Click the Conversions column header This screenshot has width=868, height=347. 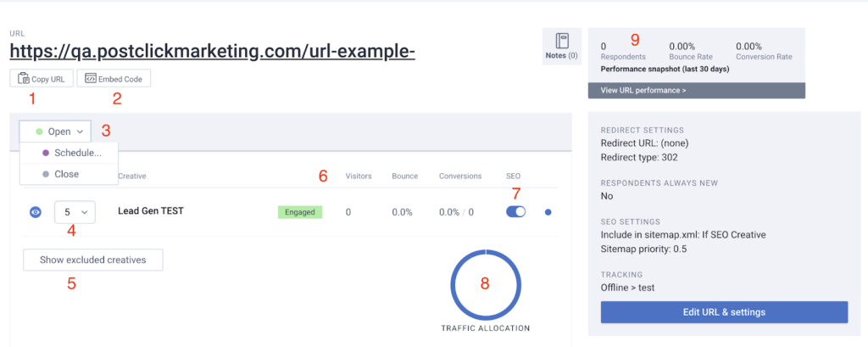[459, 176]
